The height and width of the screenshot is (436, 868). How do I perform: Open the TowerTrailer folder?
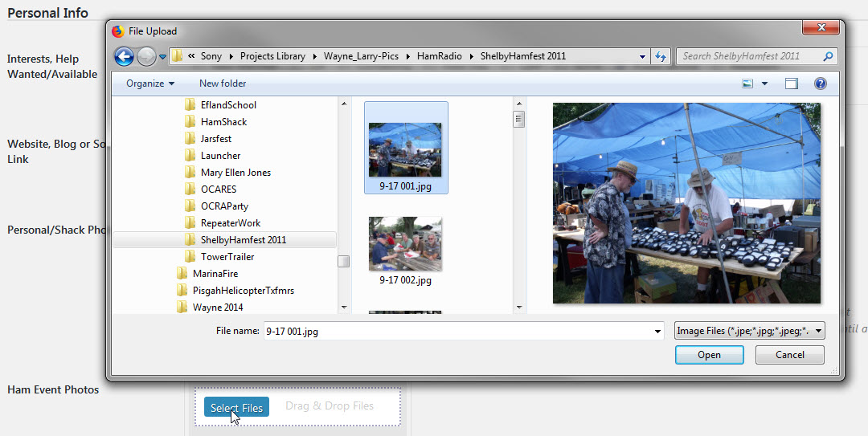point(227,257)
